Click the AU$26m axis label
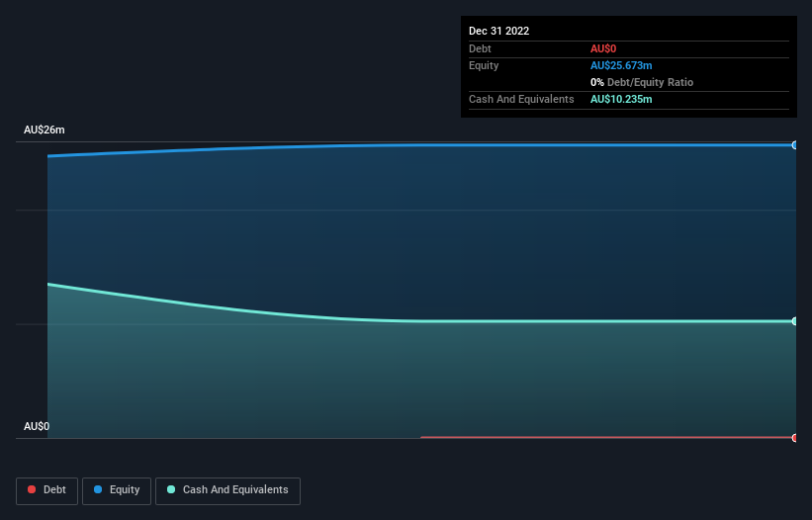The image size is (812, 520). click(45, 130)
